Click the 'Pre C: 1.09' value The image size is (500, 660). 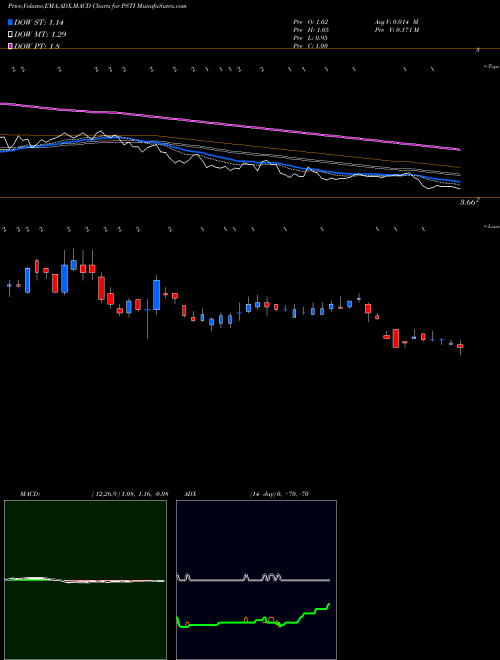(x=311, y=46)
